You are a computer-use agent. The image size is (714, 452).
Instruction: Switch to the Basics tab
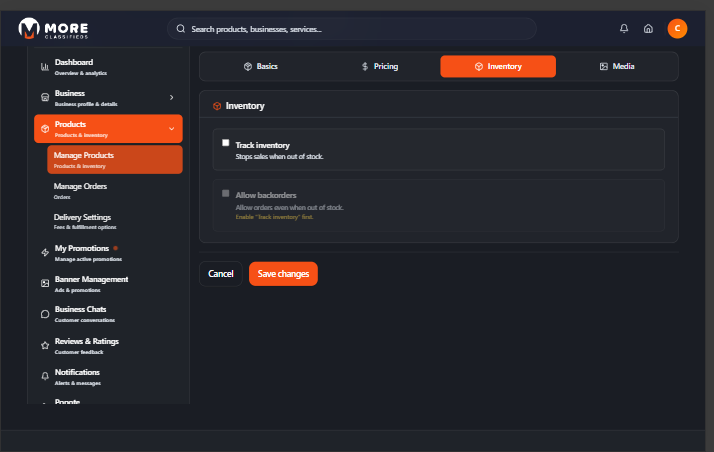tap(260, 66)
